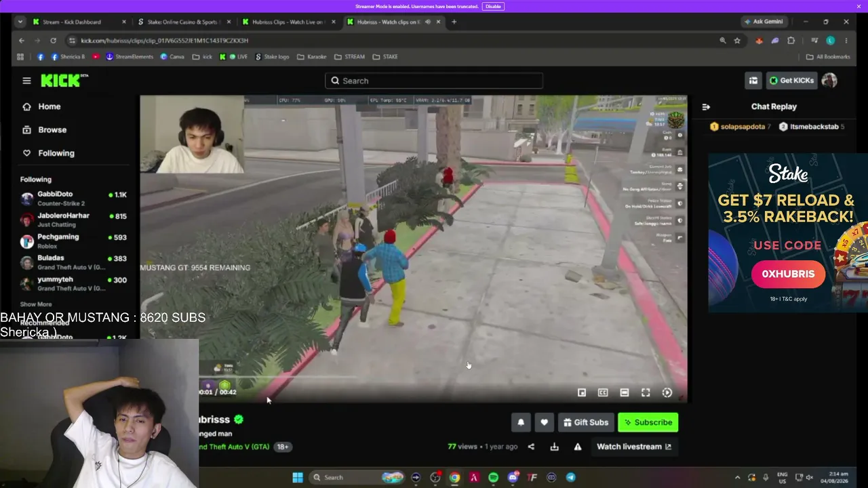Click the Gift Subs button
This screenshot has width=868, height=488.
(x=586, y=422)
